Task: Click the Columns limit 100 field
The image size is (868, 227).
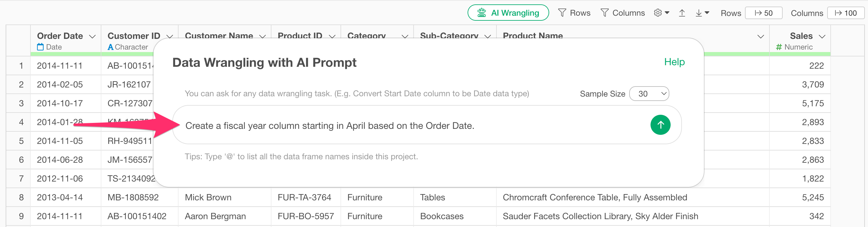Action: (846, 13)
